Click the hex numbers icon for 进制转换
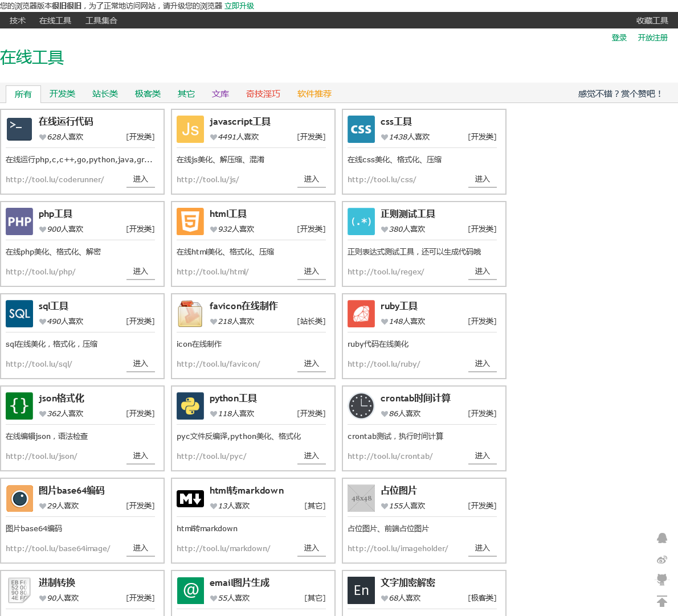Viewport: 678px width, 616px height. [19, 590]
